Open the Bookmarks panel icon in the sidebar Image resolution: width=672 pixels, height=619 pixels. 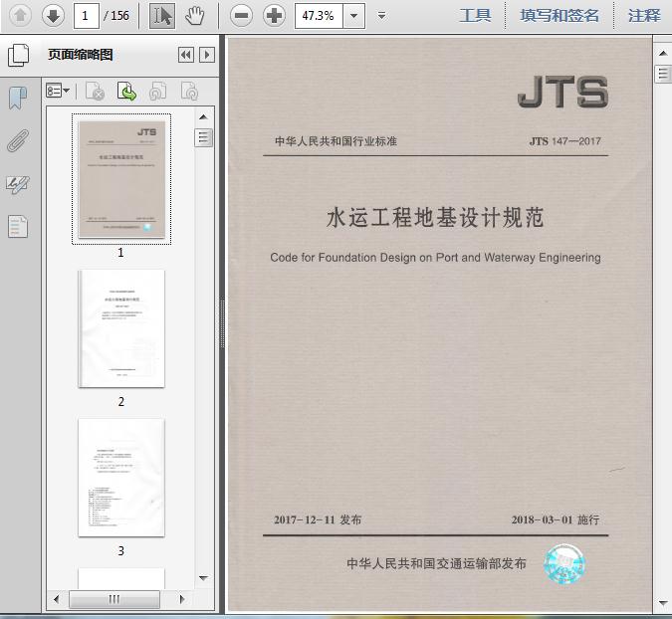point(18,98)
